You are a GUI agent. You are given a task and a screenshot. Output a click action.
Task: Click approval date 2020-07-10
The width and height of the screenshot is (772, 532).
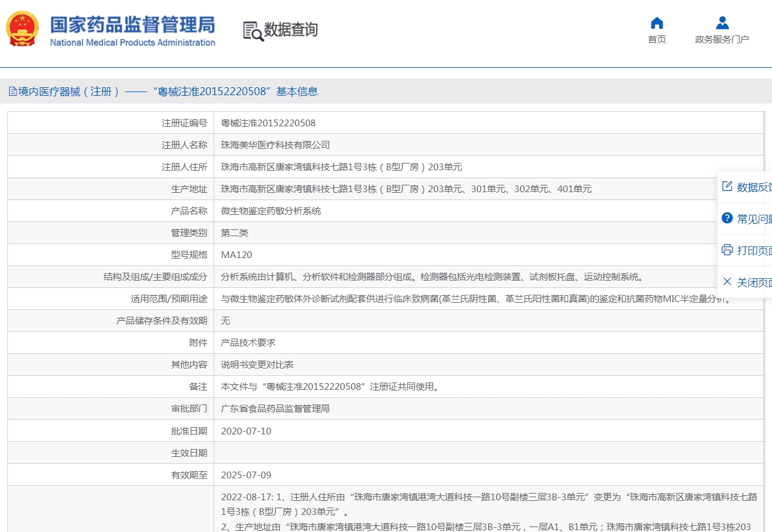(246, 431)
